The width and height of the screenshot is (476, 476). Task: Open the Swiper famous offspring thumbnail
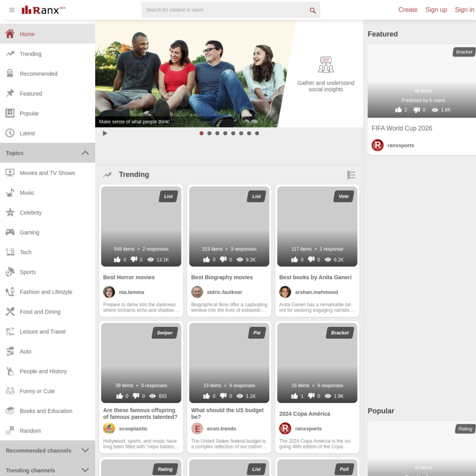141,363
